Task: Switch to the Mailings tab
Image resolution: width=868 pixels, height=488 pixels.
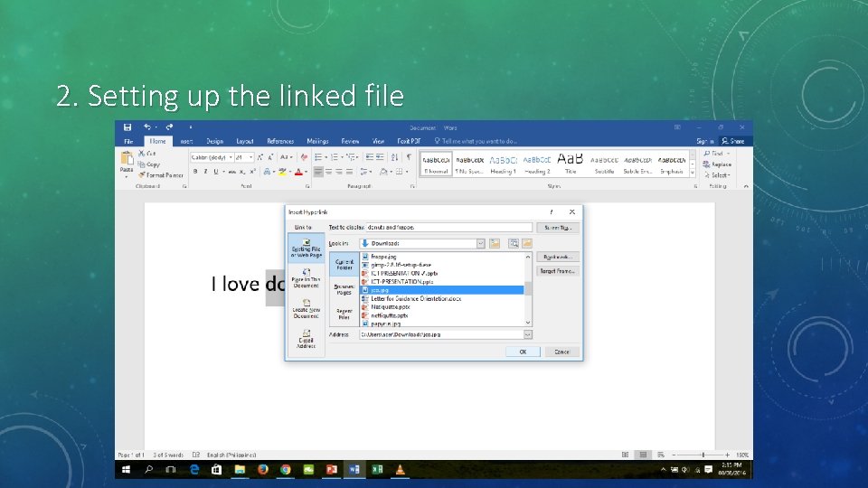Action: pyautogui.click(x=317, y=141)
